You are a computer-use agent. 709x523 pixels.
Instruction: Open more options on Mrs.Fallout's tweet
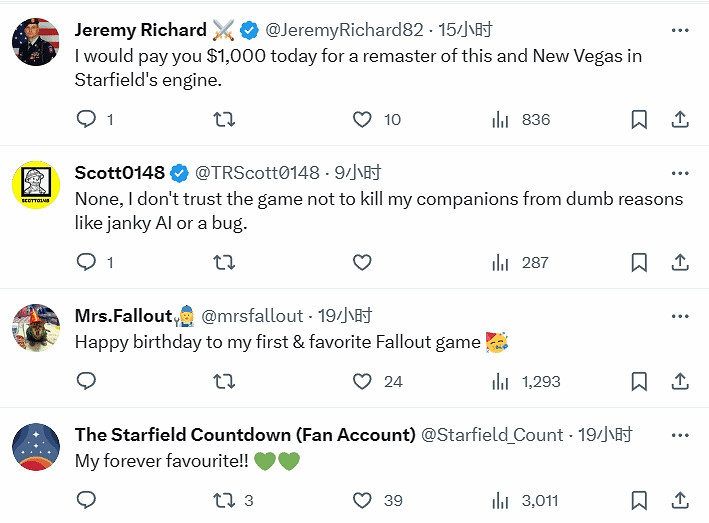[680, 316]
